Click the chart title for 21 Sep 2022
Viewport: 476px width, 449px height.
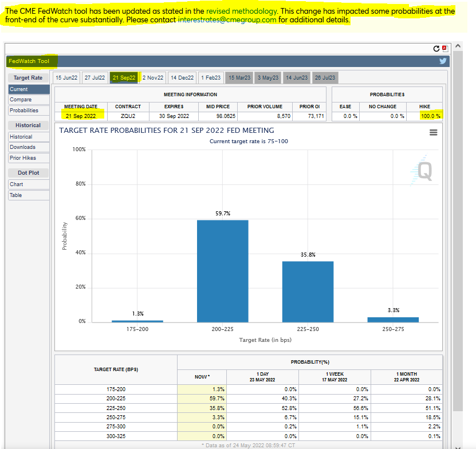[167, 131]
